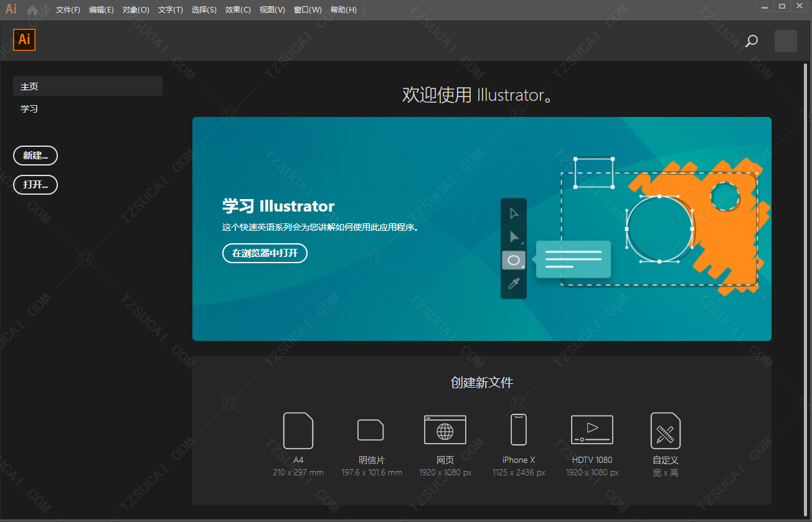Click the 新建... button

tap(35, 156)
